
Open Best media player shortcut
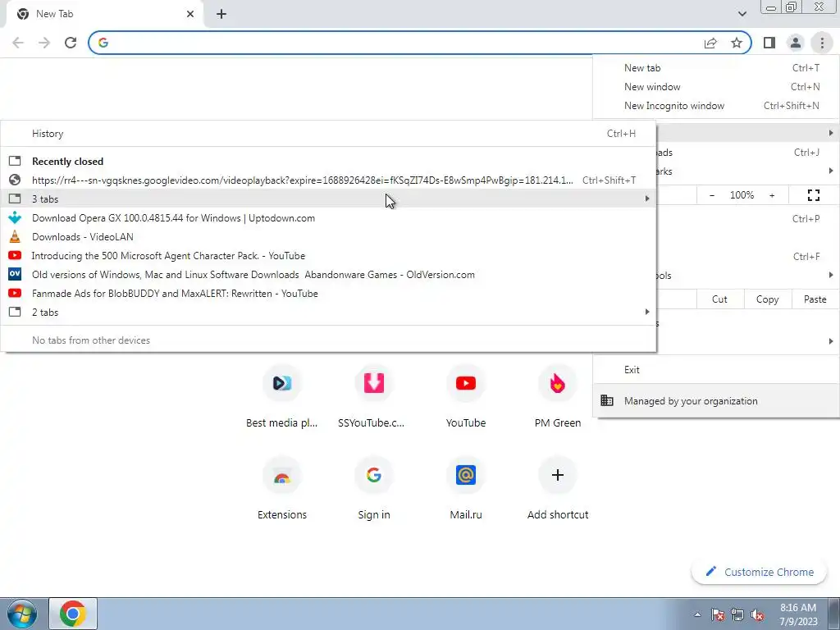click(282, 396)
